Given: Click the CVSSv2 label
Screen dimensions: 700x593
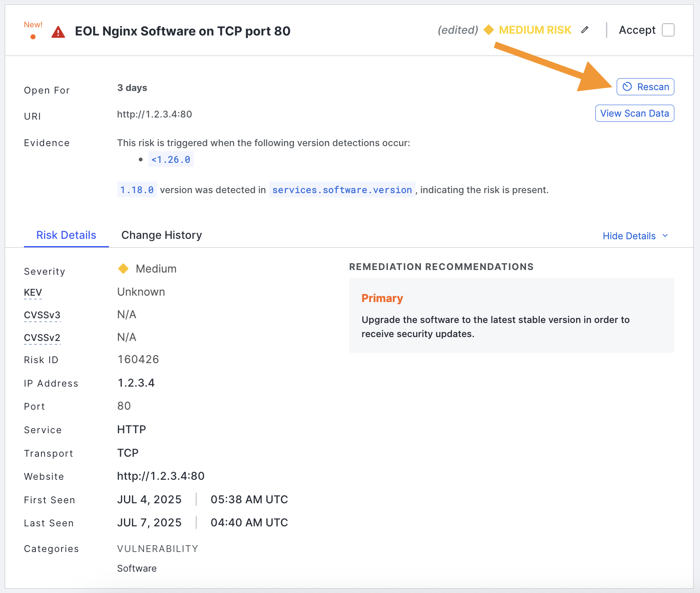Looking at the screenshot, I should point(42,338).
